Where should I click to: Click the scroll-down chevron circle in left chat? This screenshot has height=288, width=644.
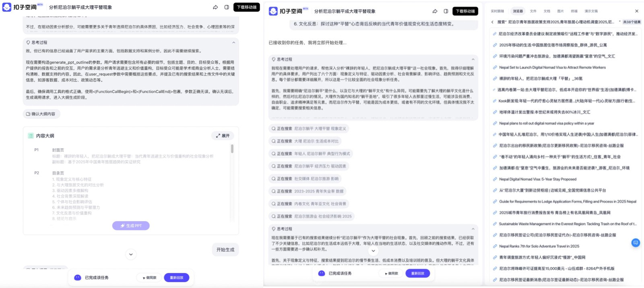tap(131, 254)
